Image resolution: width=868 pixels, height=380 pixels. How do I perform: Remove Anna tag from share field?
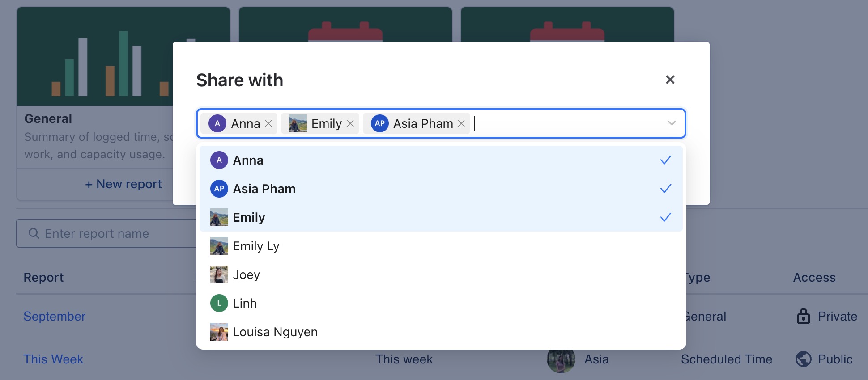point(268,123)
